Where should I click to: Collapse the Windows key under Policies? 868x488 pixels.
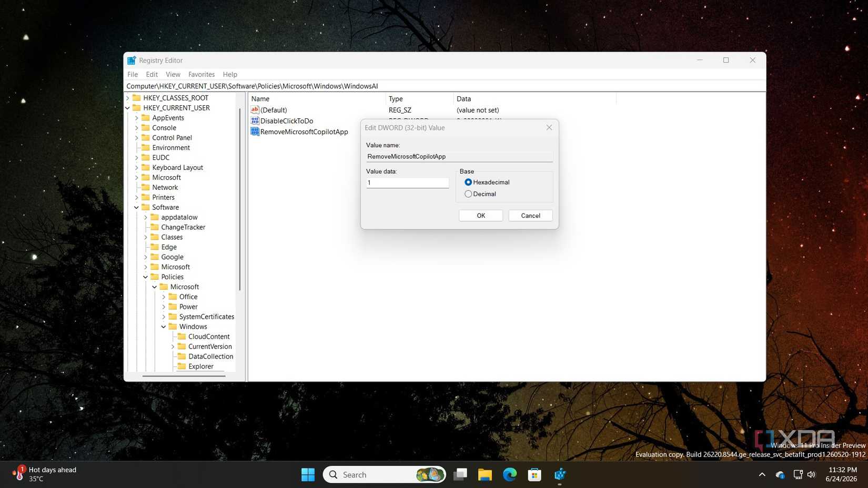[x=164, y=327]
